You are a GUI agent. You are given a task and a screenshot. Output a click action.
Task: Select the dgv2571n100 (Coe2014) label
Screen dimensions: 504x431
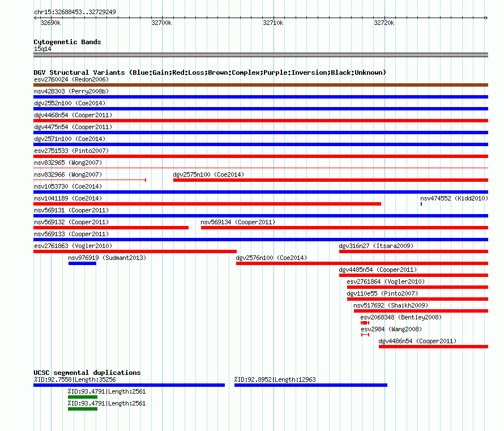70,139
